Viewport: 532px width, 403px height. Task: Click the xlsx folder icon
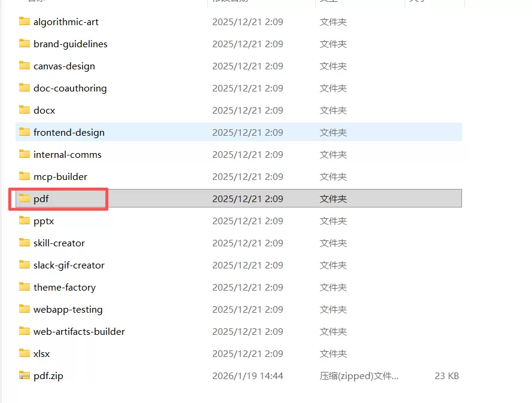(24, 353)
